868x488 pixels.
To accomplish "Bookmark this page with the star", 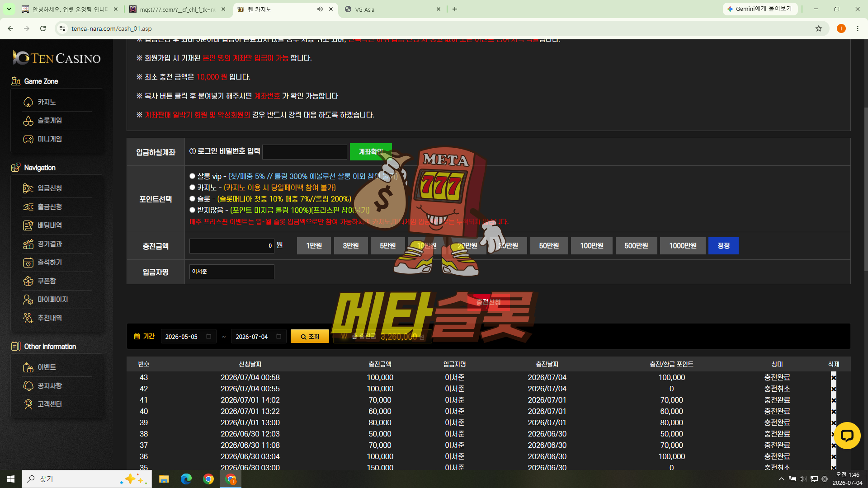I will pyautogui.click(x=819, y=28).
